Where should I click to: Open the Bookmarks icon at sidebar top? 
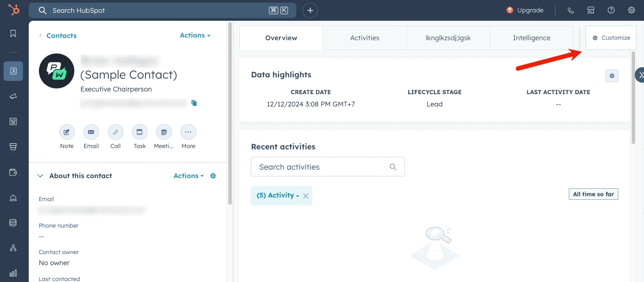click(x=13, y=33)
